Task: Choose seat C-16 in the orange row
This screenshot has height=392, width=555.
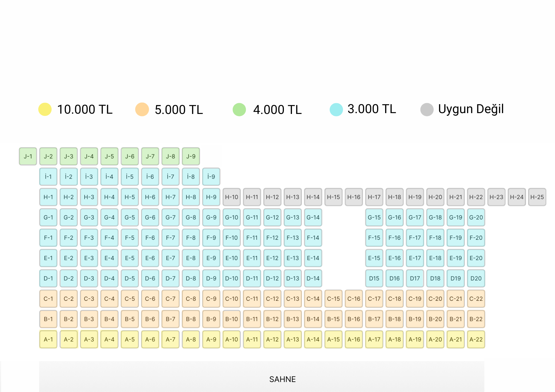Action: [354, 299]
